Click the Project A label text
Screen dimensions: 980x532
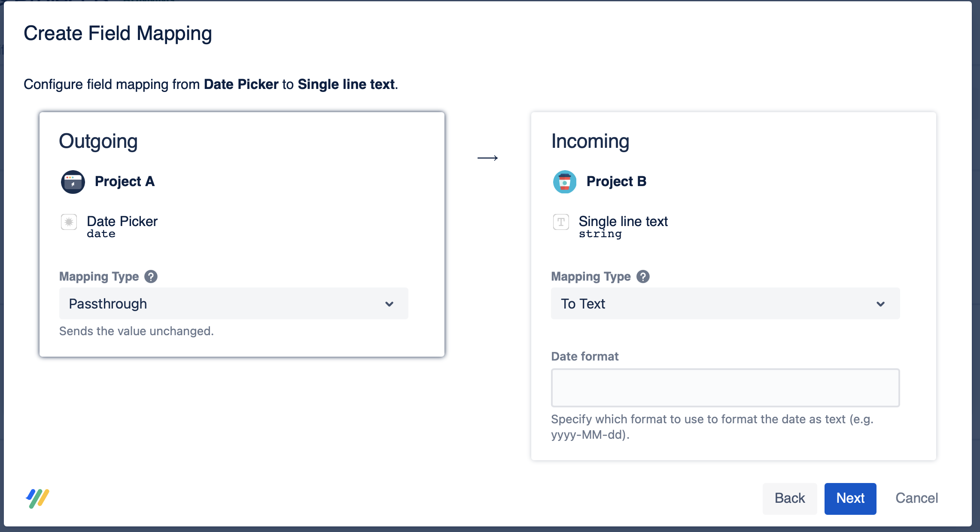125,181
